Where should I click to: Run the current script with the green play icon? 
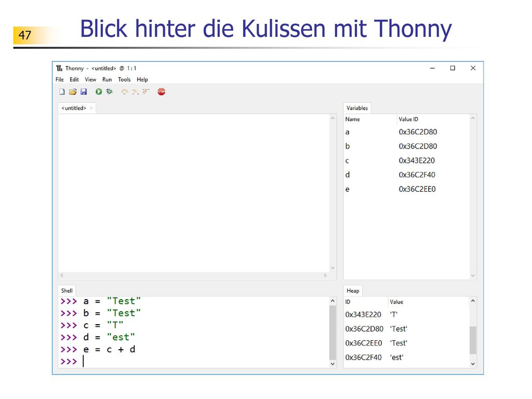pyautogui.click(x=99, y=91)
